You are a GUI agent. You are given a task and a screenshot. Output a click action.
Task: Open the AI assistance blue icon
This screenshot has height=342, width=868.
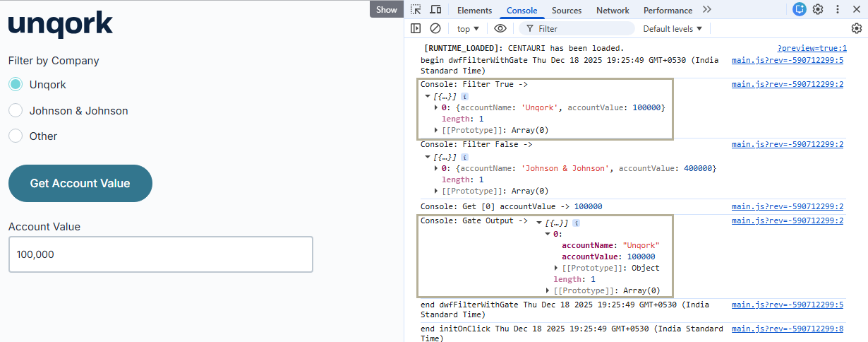[x=800, y=9]
